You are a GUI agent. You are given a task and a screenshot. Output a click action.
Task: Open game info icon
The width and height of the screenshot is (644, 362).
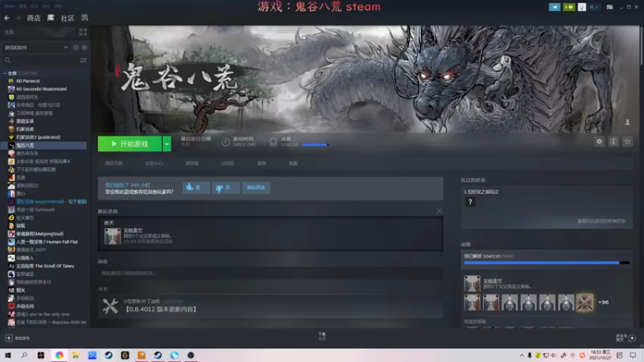pos(613,142)
